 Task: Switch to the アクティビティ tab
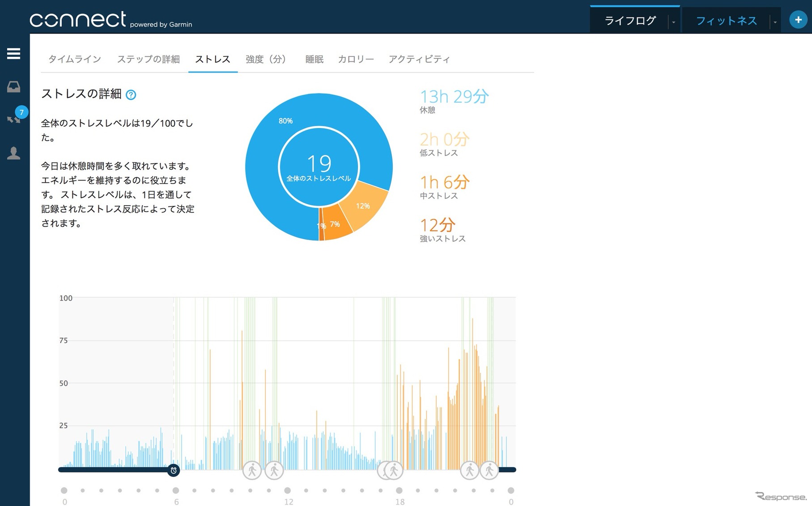point(419,59)
